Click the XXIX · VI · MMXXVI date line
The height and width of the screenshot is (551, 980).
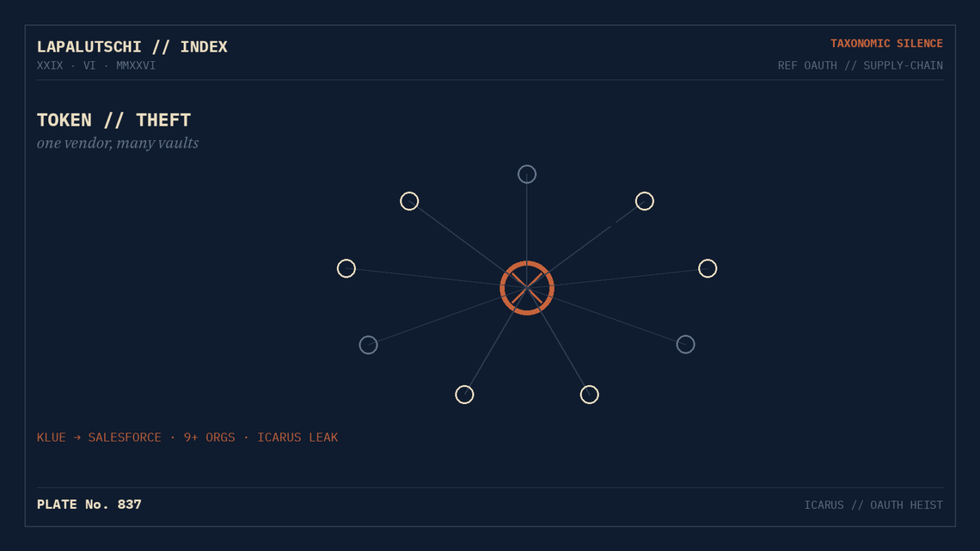96,65
